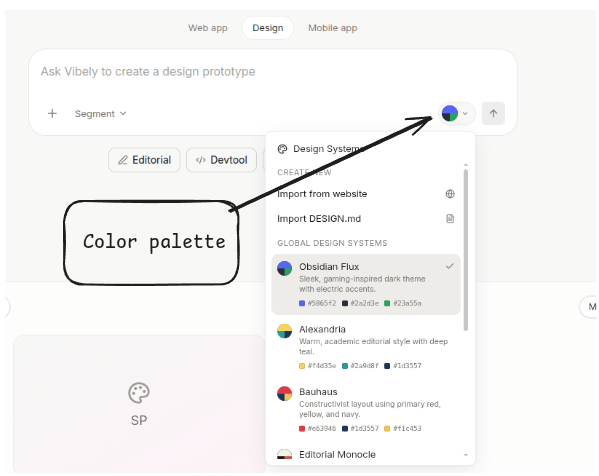Image resolution: width=599 pixels, height=476 pixels.
Task: Click the document icon next to Import DESIGN.md
Action: click(450, 219)
